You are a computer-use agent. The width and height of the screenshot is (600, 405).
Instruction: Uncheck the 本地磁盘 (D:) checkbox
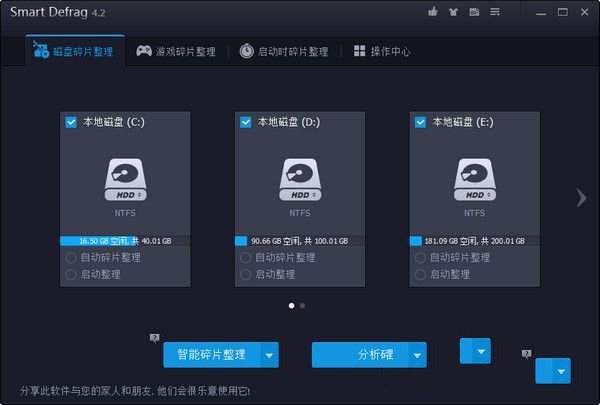246,122
